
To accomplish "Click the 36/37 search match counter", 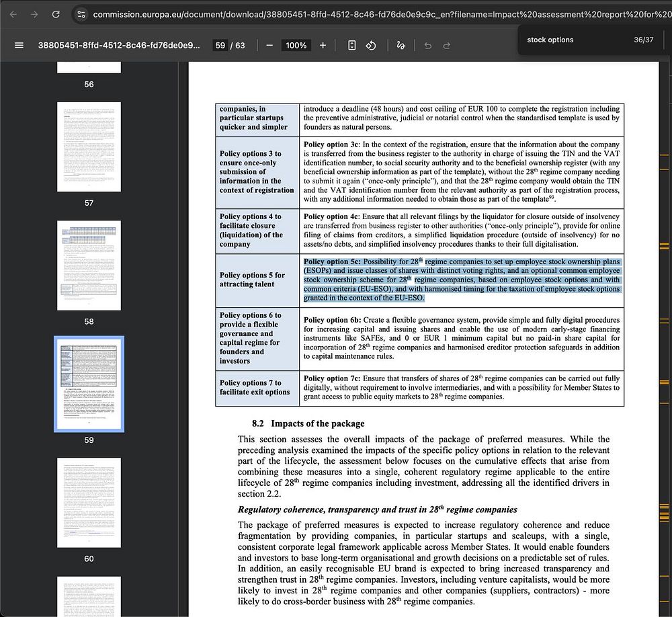I will click(643, 40).
